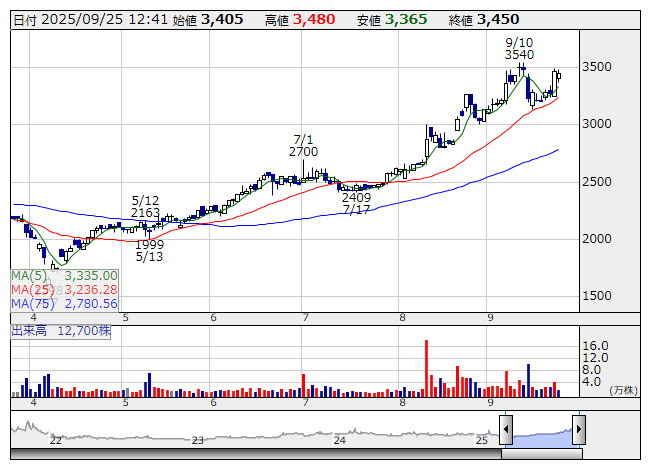Screen dimensions: 653x470
Task: Select year 22 in the overview chart
Action: coord(56,440)
